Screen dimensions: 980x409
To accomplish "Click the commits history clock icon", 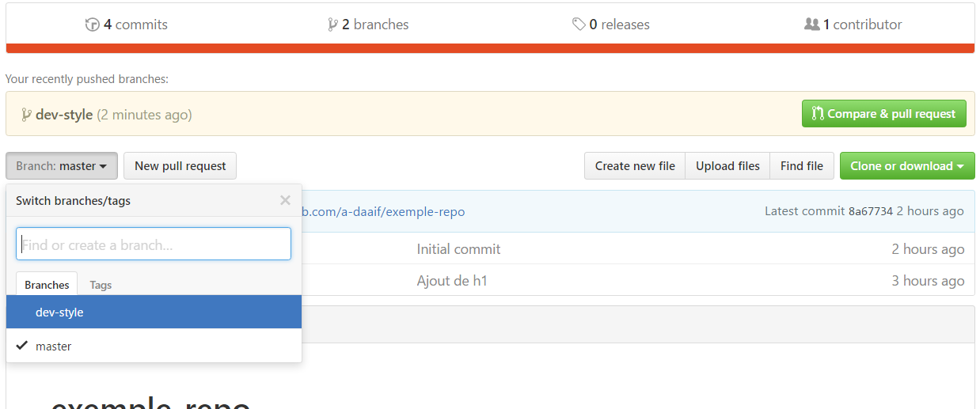I will tap(92, 25).
